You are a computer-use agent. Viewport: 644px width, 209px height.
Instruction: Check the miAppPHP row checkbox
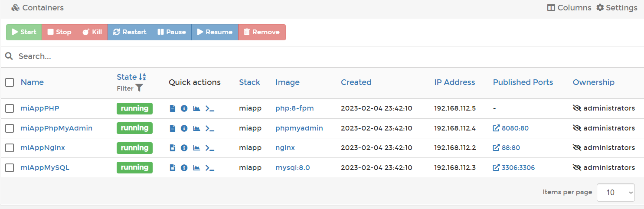pyautogui.click(x=10, y=108)
